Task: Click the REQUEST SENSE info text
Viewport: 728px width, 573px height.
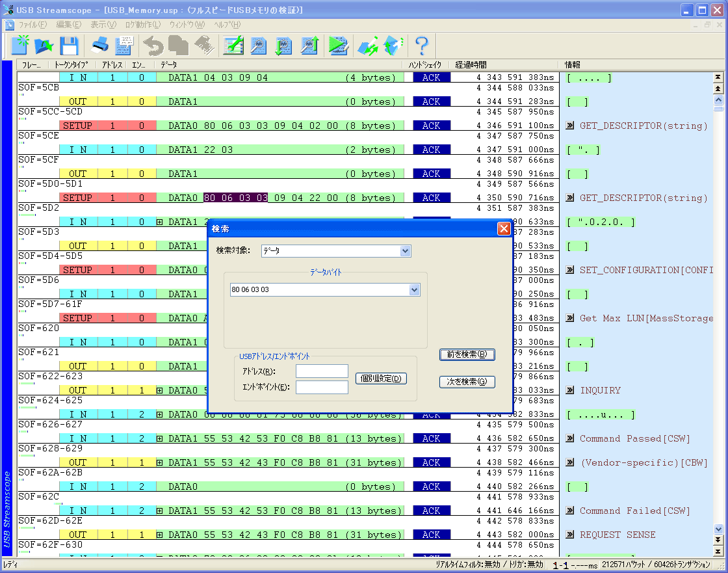Action: click(x=617, y=535)
